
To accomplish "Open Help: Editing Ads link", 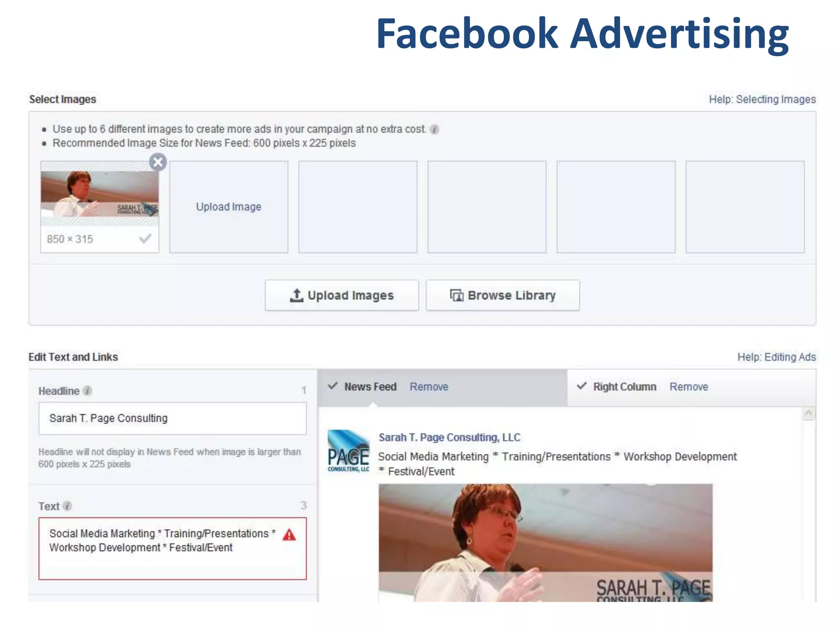I will (777, 357).
